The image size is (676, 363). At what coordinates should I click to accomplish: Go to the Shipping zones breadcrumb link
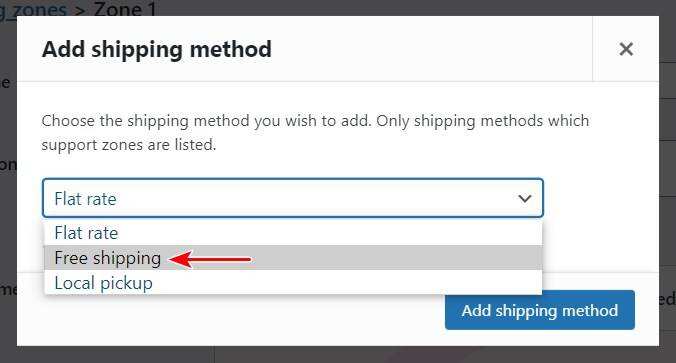(33, 9)
